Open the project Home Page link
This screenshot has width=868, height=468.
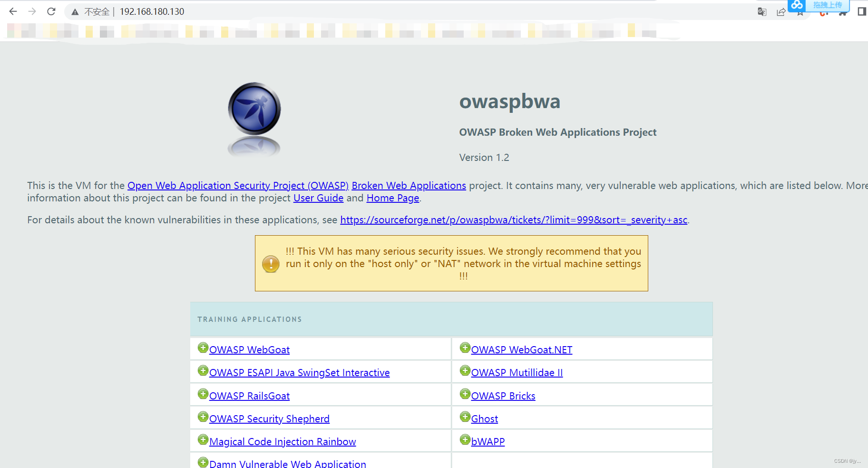(x=393, y=198)
